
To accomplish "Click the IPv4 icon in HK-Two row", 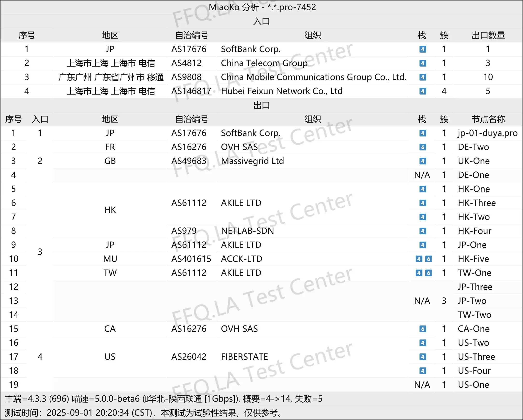I will click(x=423, y=217).
